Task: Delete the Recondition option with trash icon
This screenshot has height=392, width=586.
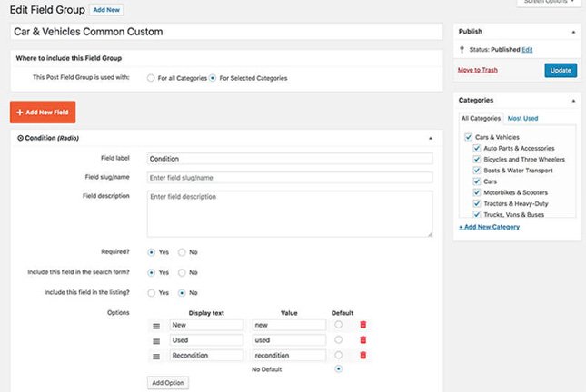Action: [363, 355]
